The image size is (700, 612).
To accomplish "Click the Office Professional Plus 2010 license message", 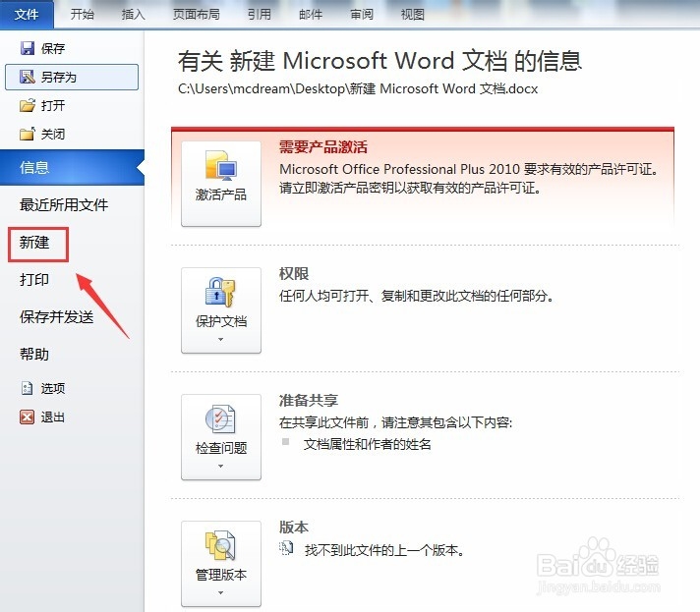I will [x=469, y=169].
